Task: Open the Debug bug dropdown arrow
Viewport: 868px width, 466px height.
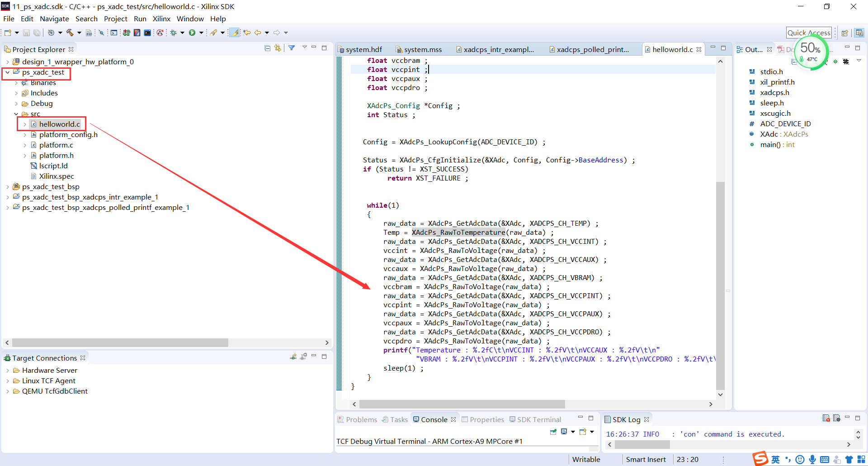Action: (x=182, y=33)
